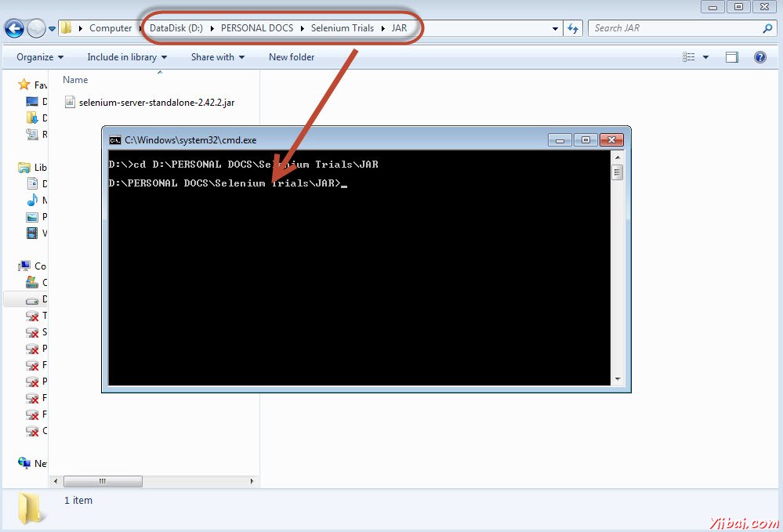Click the New folder button
The height and width of the screenshot is (532, 783).
click(x=291, y=56)
